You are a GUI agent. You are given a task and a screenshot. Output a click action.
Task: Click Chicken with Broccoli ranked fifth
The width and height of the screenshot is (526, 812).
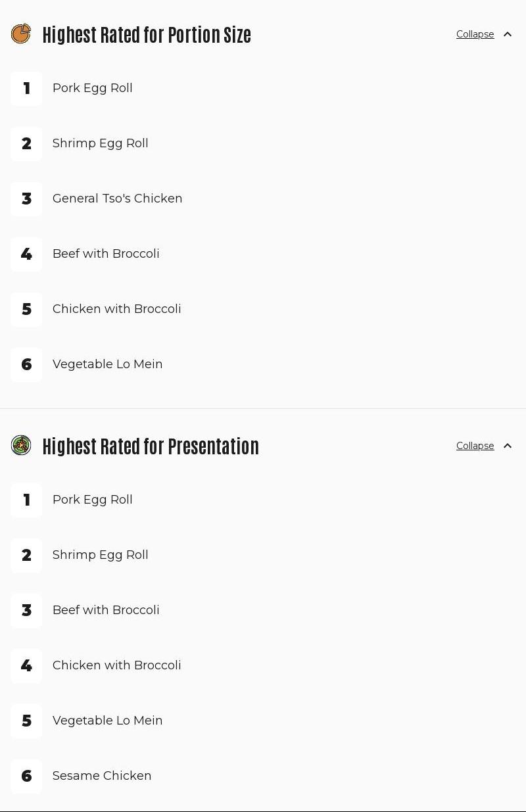pyautogui.click(x=117, y=309)
